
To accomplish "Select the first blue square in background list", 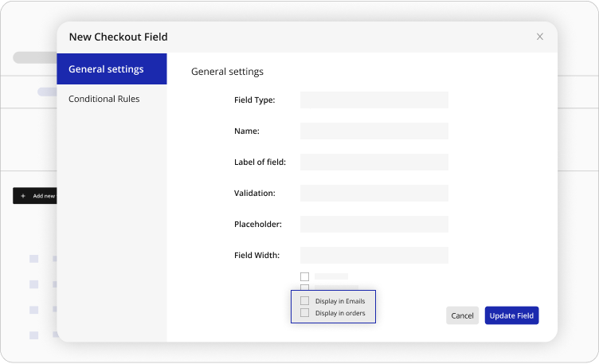I will 33,259.
